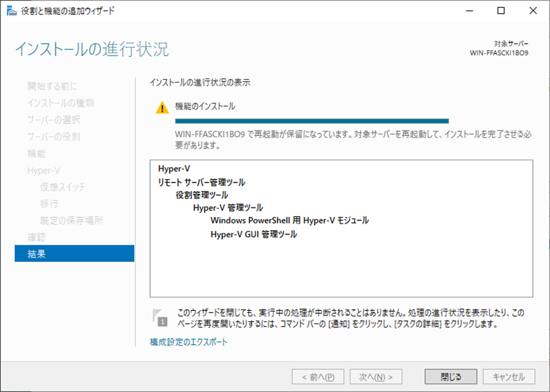Select リモート サーバー管理ツール in results list
550x392 pixels.
(201, 183)
